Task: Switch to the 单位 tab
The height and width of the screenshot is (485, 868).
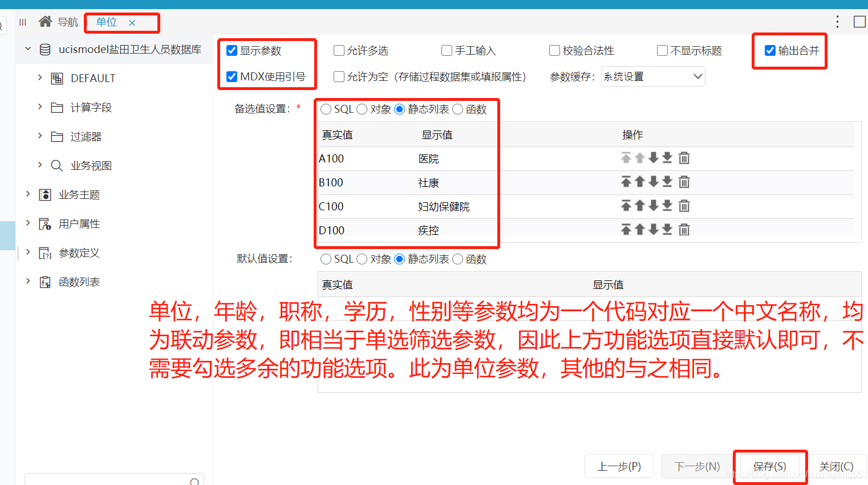Action: [107, 22]
